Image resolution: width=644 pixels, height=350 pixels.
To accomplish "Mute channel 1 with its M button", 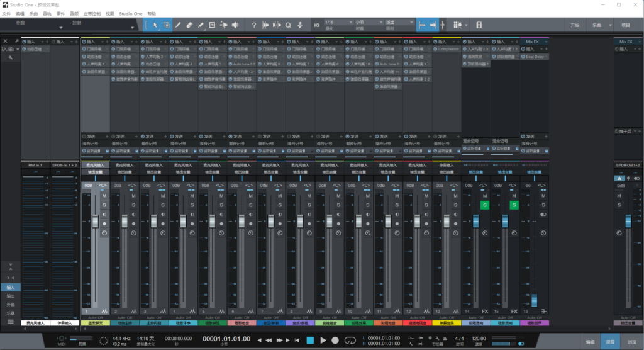I will [x=104, y=196].
